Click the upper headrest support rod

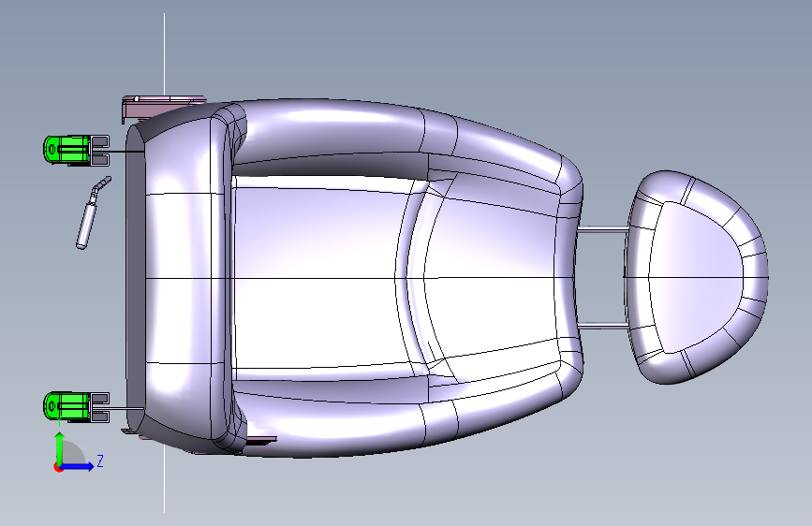pyautogui.click(x=602, y=230)
